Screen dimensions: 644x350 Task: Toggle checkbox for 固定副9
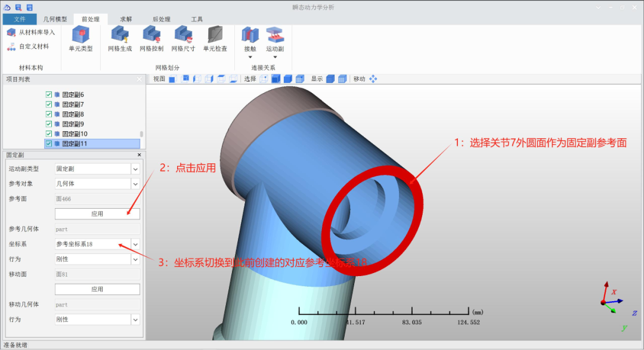click(49, 124)
